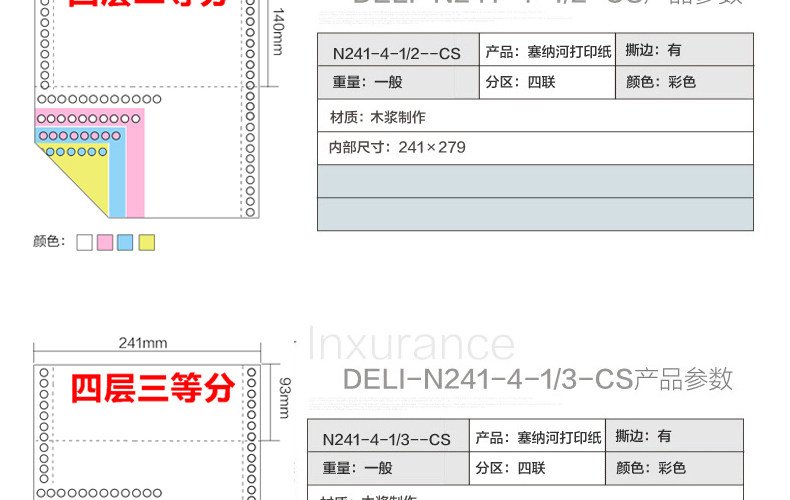
Task: Select 颜色:彩色 in the N241-4-1/3 table
Action: click(674, 468)
